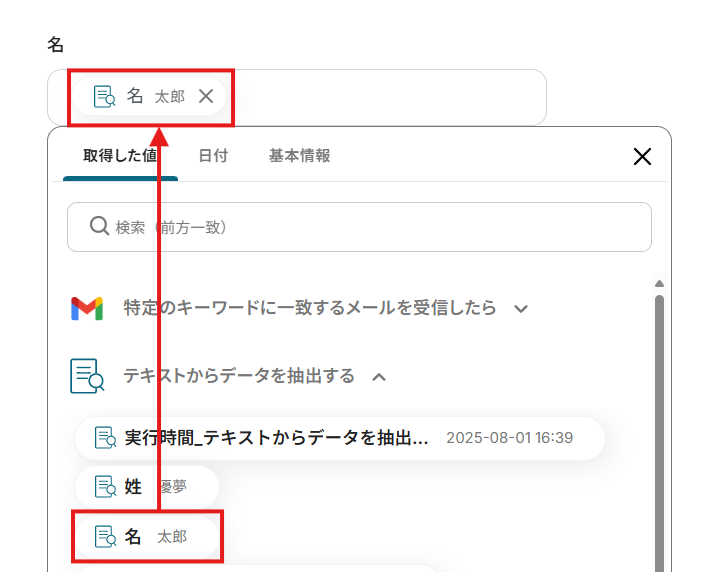Viewport: 719px width, 572px height.
Task: Click the document-search icon beside テキストからデータを抽出する
Action: pyautogui.click(x=87, y=376)
